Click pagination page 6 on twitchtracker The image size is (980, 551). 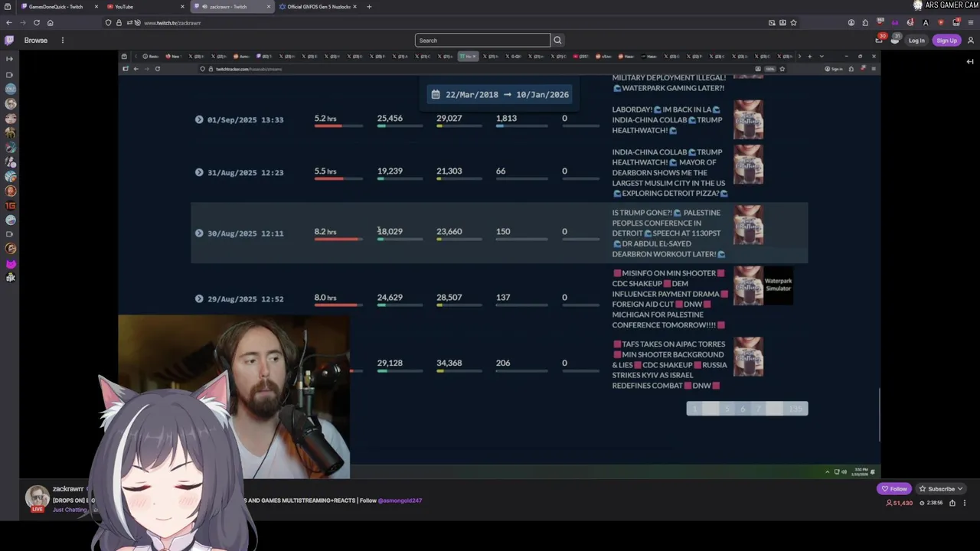(743, 409)
